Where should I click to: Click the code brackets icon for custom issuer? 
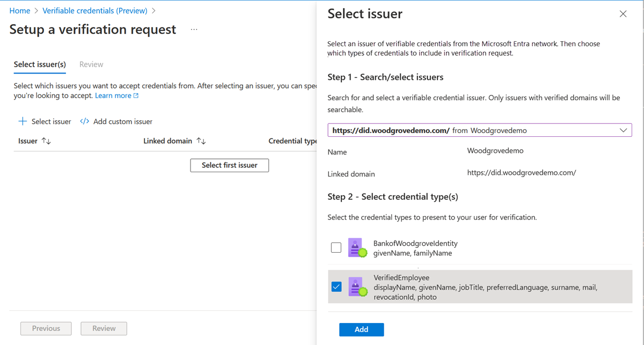coord(84,121)
